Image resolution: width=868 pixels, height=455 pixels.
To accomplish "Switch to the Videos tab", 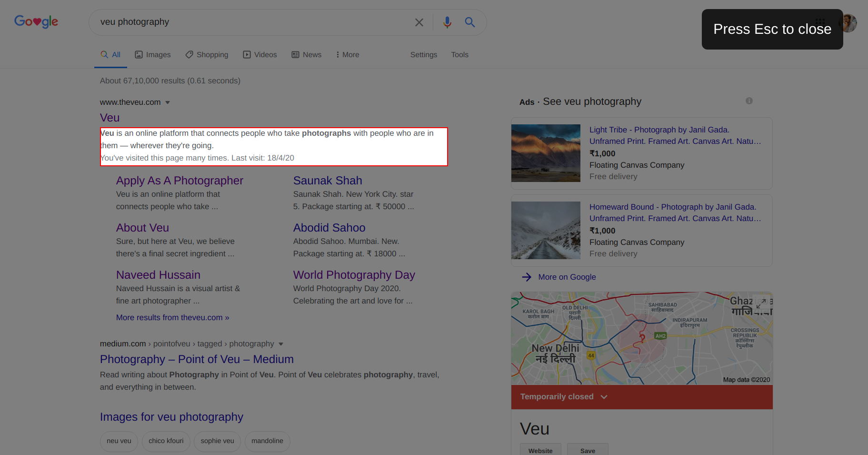I will click(x=260, y=55).
